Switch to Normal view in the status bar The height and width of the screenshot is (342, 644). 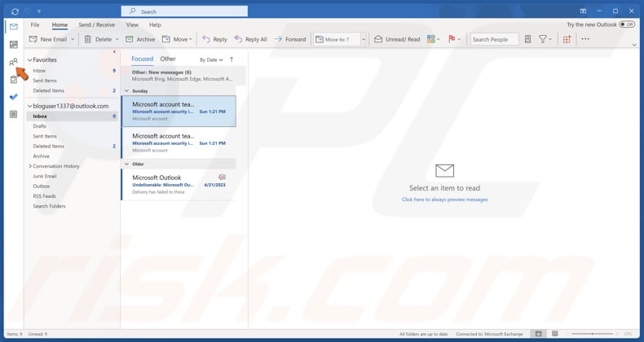(539, 334)
